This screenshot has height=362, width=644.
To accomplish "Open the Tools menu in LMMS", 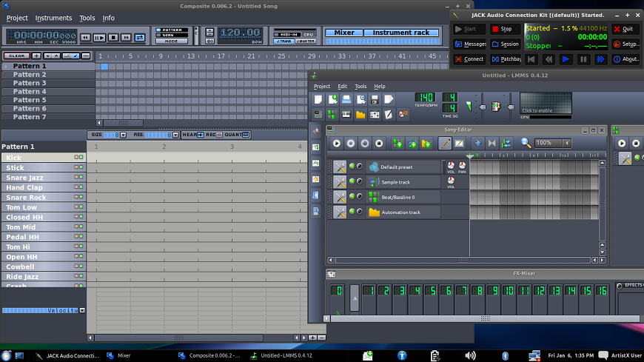I will tap(360, 87).
